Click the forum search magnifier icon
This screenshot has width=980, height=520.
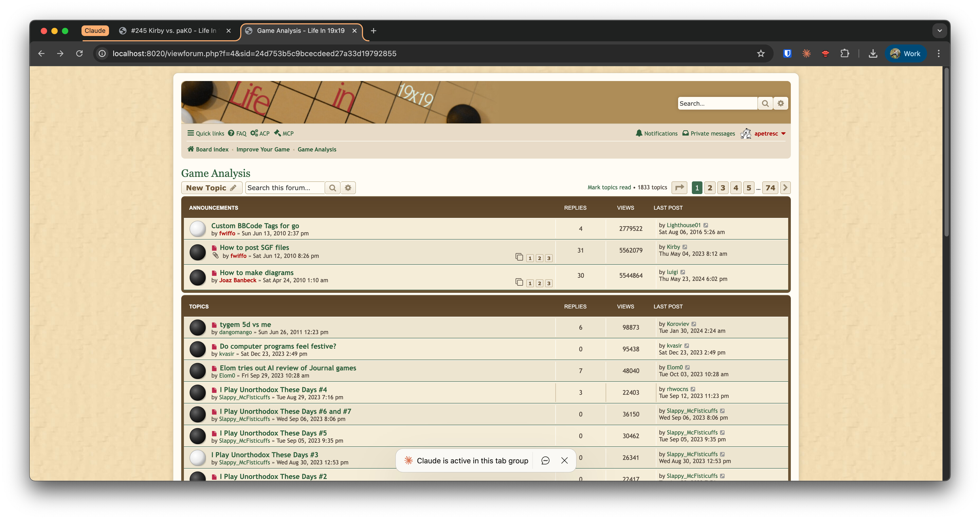click(x=332, y=188)
